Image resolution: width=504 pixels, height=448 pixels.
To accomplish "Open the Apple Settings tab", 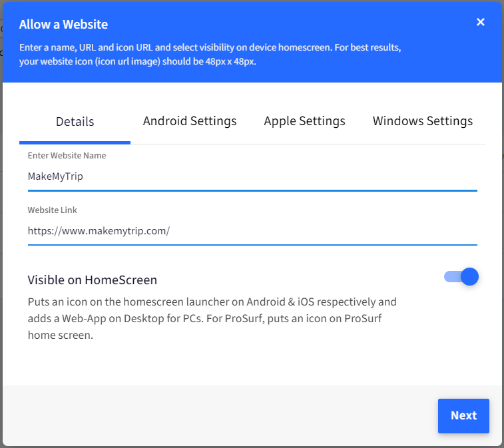I will pyautogui.click(x=304, y=121).
